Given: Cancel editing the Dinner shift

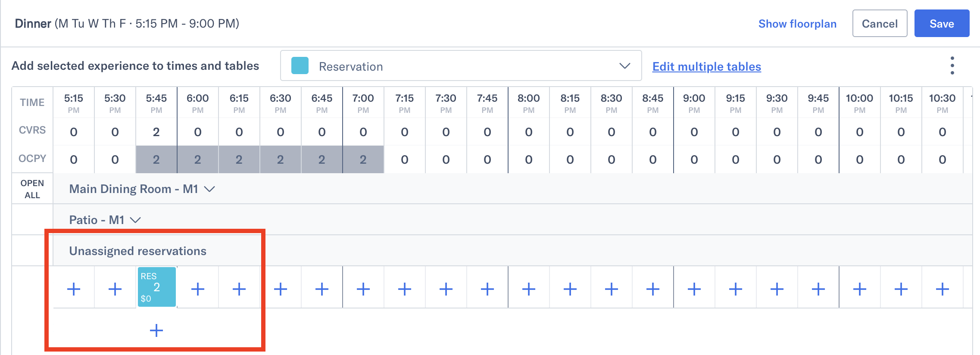Looking at the screenshot, I should tap(880, 23).
